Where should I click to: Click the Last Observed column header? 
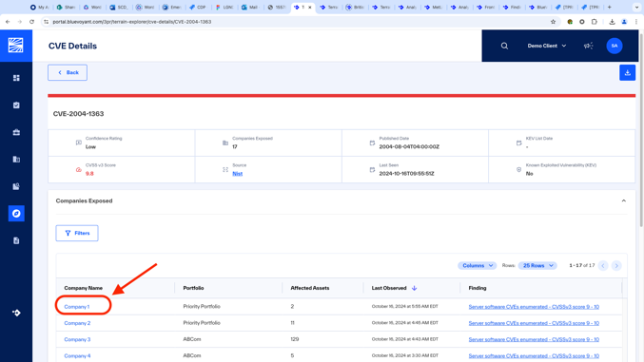click(389, 288)
